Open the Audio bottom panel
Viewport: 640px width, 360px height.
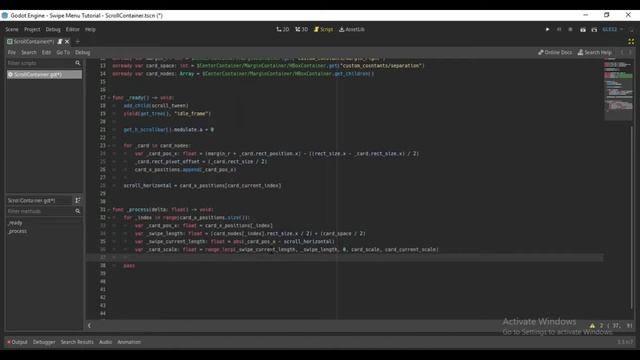105,342
